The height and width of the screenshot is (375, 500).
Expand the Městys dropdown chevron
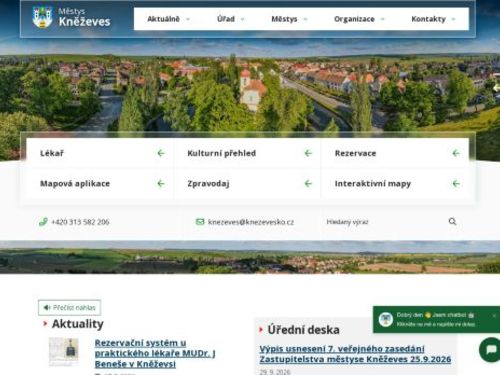click(x=305, y=19)
